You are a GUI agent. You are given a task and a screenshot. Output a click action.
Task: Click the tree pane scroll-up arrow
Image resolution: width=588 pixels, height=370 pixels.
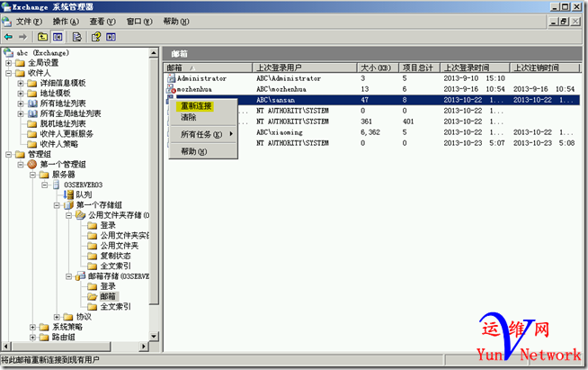click(x=154, y=53)
